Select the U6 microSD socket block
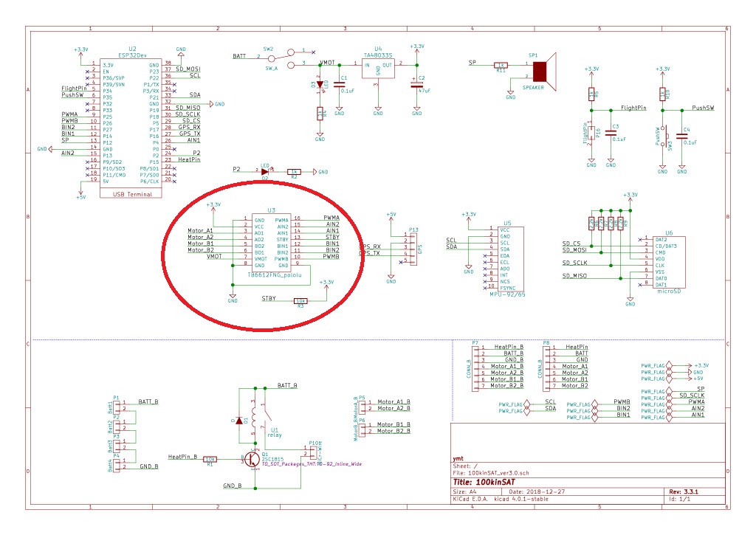 [x=669, y=263]
